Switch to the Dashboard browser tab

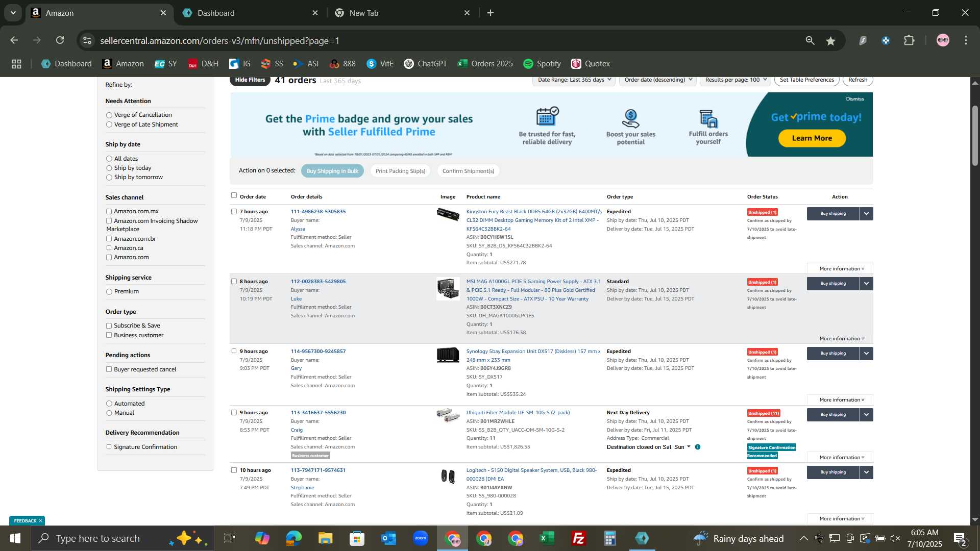250,13
